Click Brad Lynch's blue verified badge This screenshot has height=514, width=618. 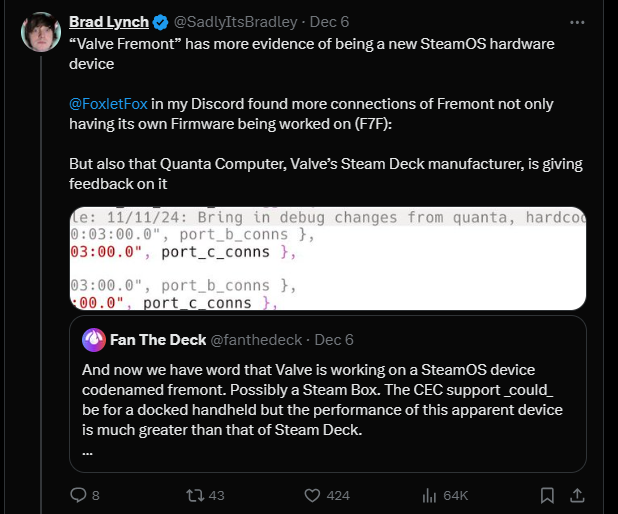pyautogui.click(x=159, y=22)
